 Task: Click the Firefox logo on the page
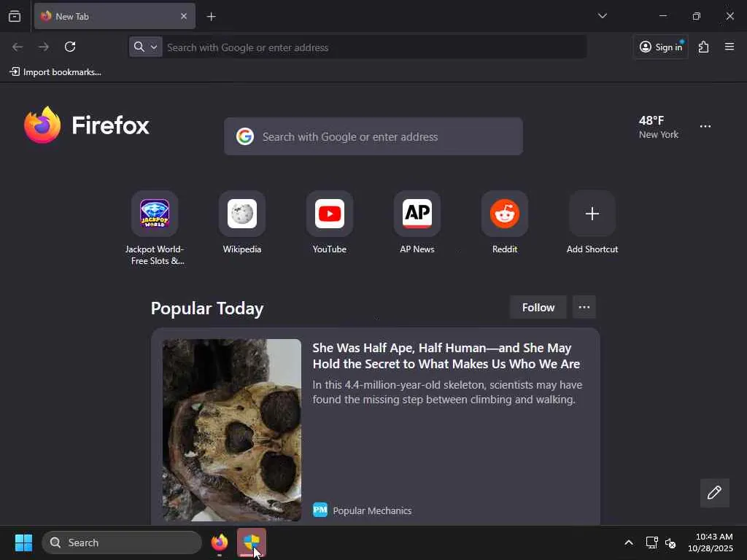coord(87,125)
